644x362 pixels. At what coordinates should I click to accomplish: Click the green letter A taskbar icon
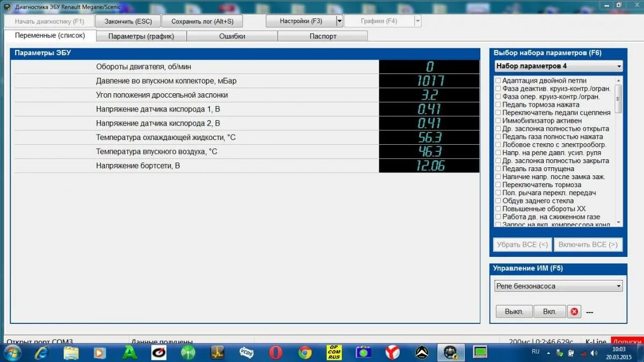(130, 352)
